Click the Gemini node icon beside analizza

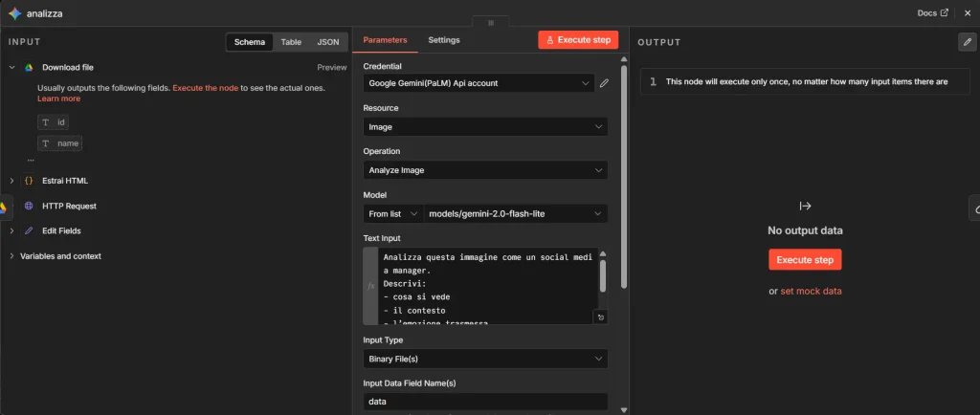click(x=14, y=13)
